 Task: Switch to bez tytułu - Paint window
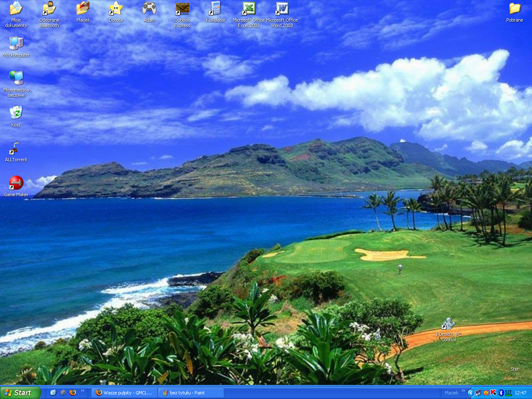pyautogui.click(x=191, y=393)
